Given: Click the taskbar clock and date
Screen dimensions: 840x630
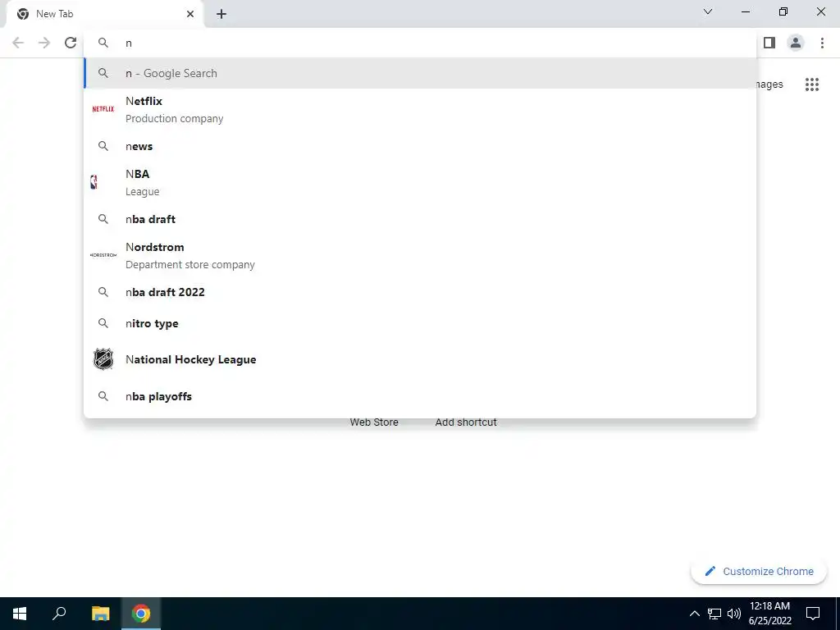Looking at the screenshot, I should [769, 614].
